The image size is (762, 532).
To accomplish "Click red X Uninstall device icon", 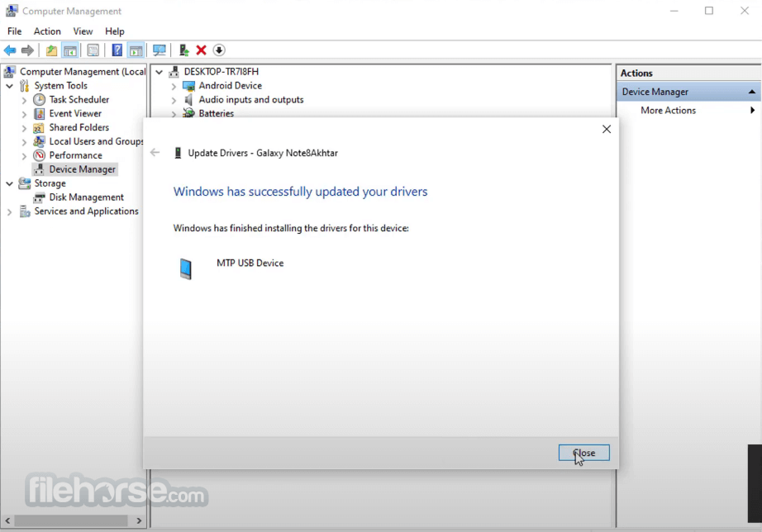I will 201,50.
